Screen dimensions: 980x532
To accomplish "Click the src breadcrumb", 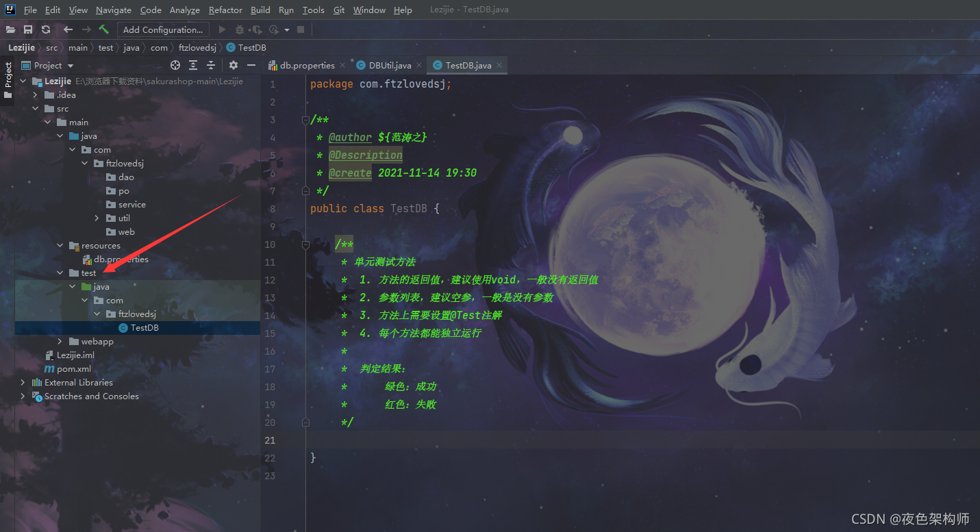I will tap(52, 47).
